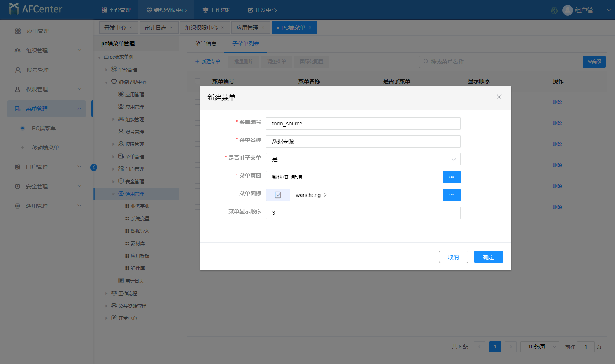Expand the 工作流程 tree node

(106, 294)
